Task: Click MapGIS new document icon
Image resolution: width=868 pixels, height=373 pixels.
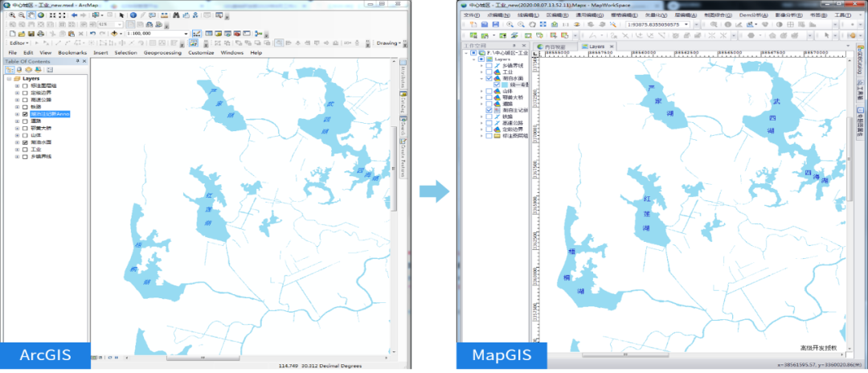Action: click(x=473, y=24)
